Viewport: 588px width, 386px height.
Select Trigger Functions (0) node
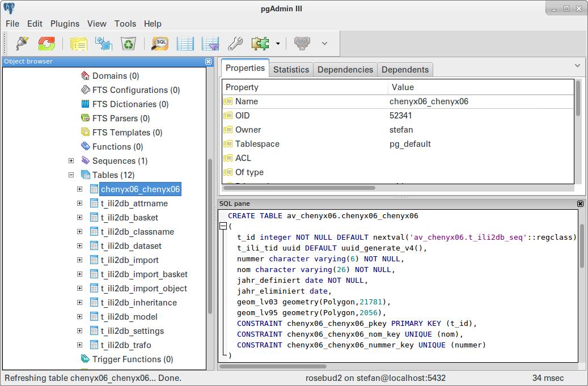[133, 359]
